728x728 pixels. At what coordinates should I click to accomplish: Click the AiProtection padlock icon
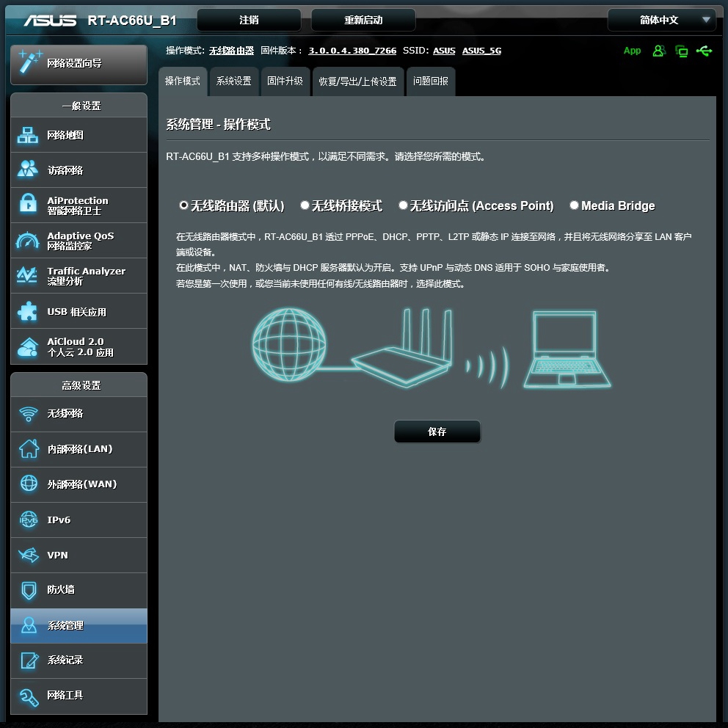click(x=28, y=205)
